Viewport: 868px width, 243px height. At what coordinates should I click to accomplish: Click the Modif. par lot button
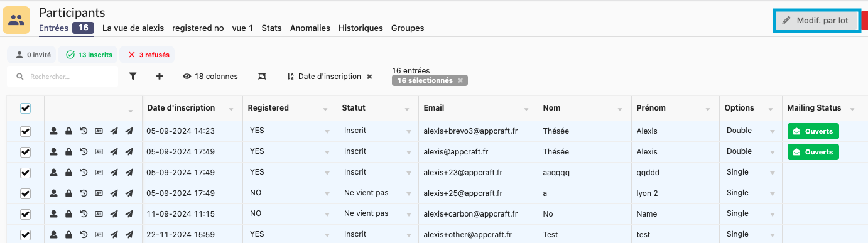[x=816, y=20]
